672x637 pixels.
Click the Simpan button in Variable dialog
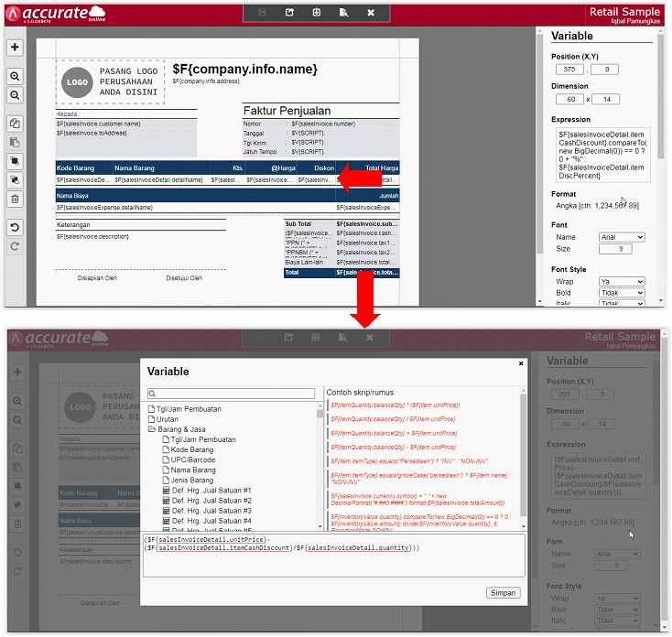pos(503,592)
